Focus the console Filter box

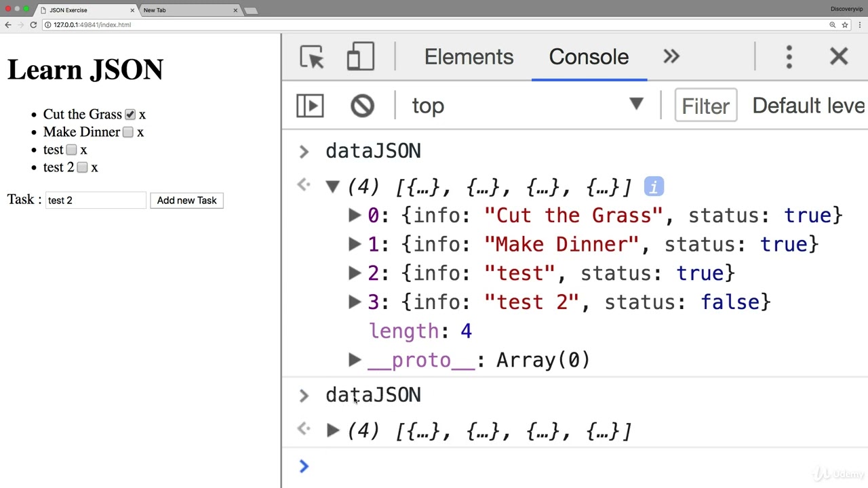click(x=705, y=106)
